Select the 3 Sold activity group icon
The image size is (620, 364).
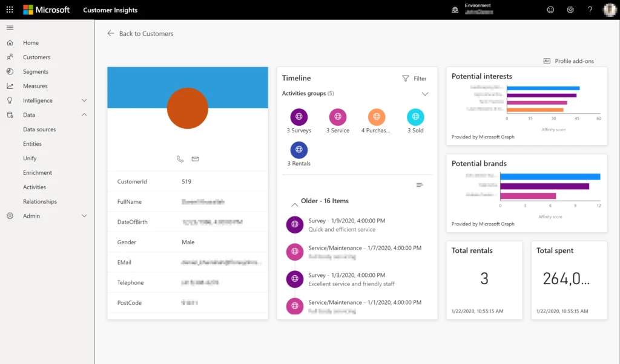(x=415, y=118)
